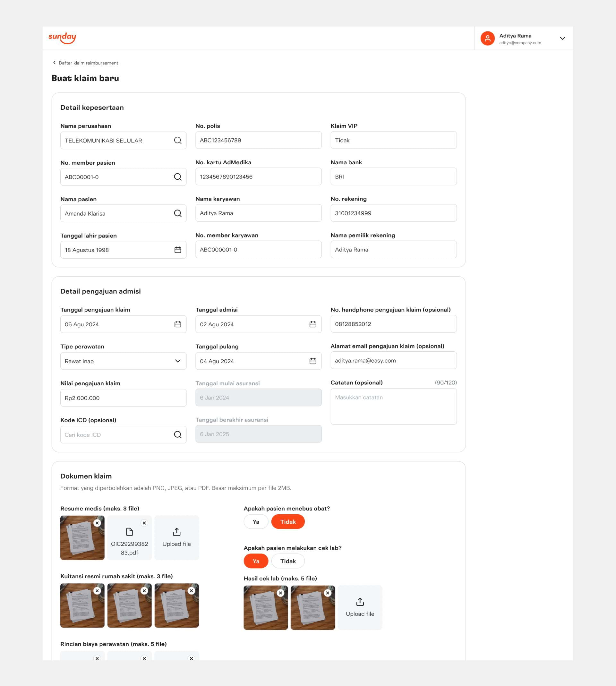Click the Alamat email pengajuan klaim field
616x686 pixels.
coord(393,361)
